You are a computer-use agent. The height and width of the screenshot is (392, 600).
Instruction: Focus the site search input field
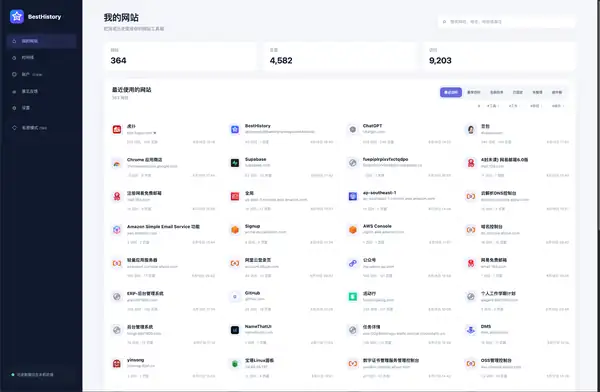507,22
